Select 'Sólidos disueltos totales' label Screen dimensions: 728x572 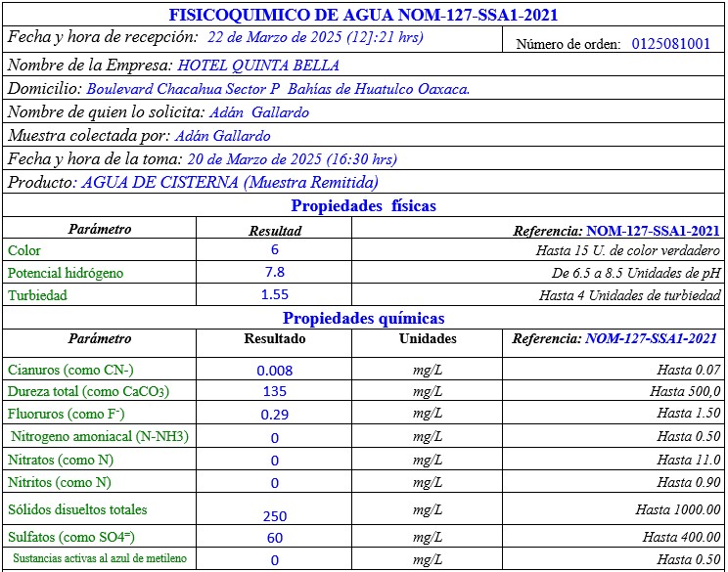(77, 509)
